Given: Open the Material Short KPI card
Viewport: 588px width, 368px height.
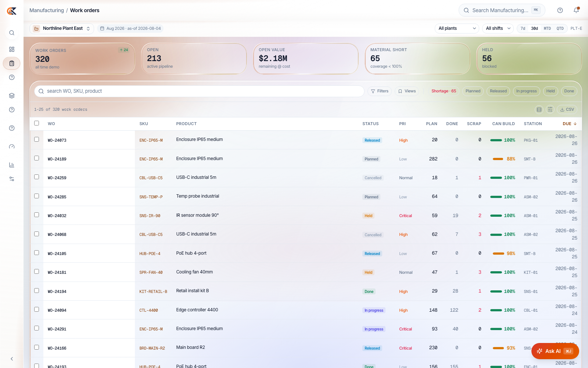Looking at the screenshot, I should click(417, 59).
